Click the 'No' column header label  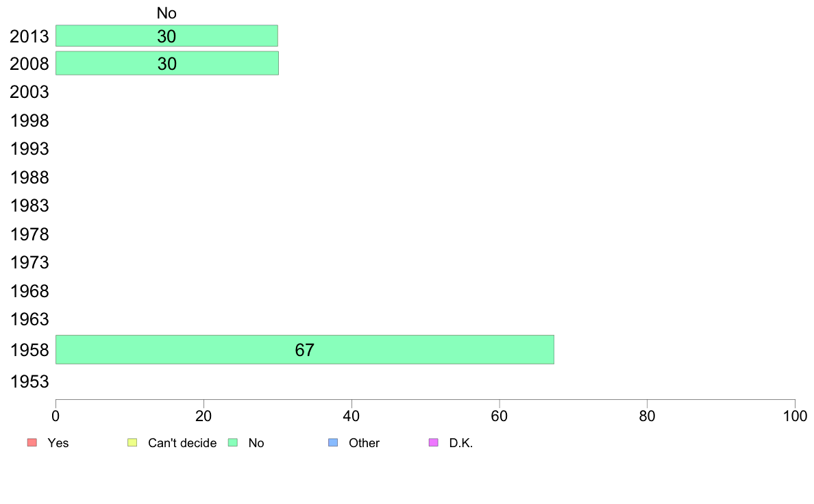[x=166, y=13]
